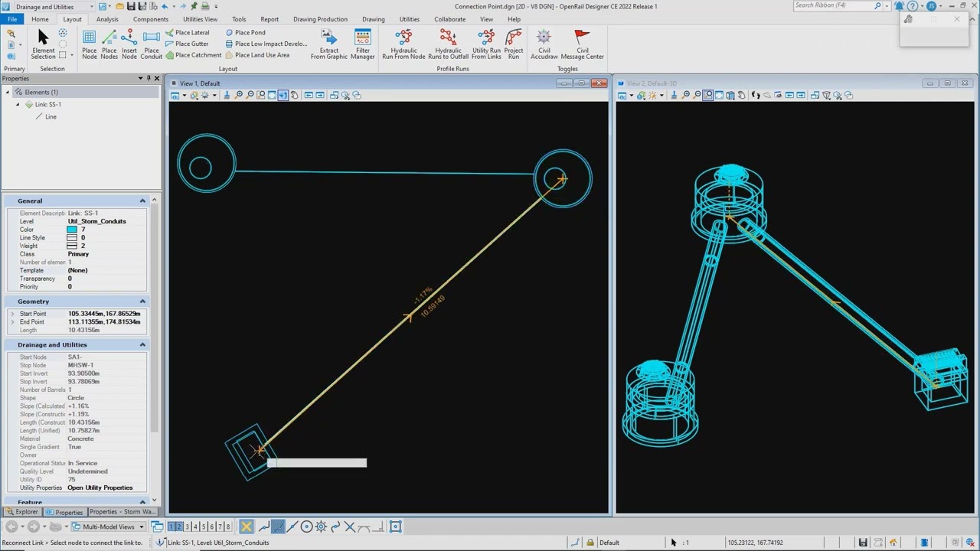The image size is (980, 551).
Task: Launch Hydraulic Run From Node
Action: pyautogui.click(x=403, y=44)
